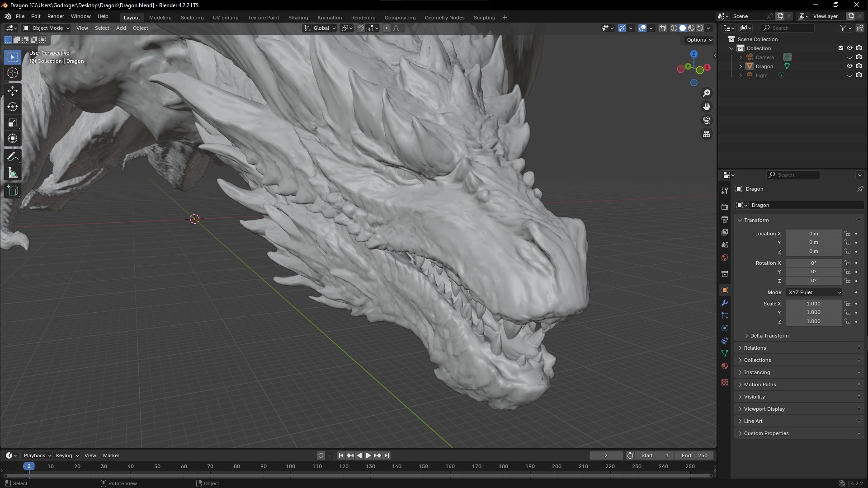Open the Particles properties tab
Image resolution: width=868 pixels, height=488 pixels.
[725, 315]
